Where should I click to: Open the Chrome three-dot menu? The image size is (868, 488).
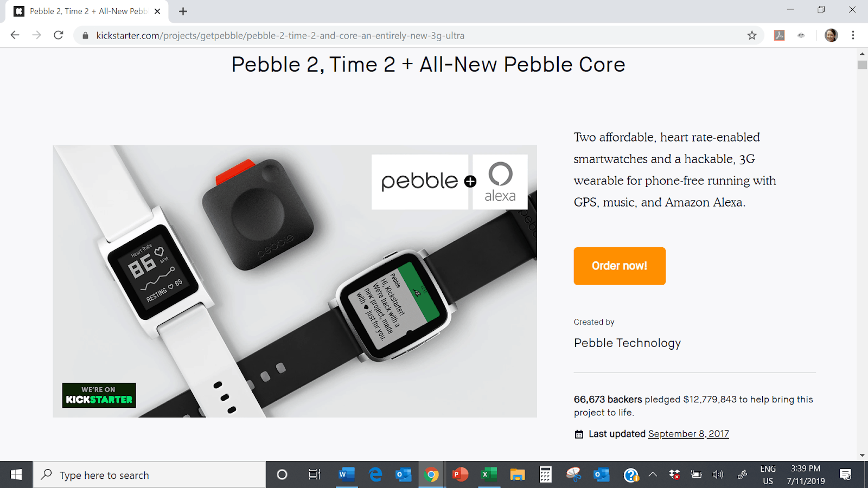(x=853, y=35)
